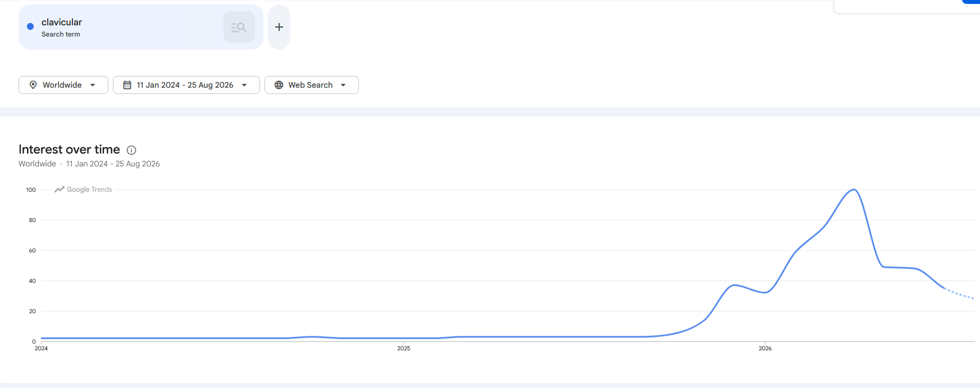
Task: Click the dotted forecast segment of the line
Action: pos(959,294)
